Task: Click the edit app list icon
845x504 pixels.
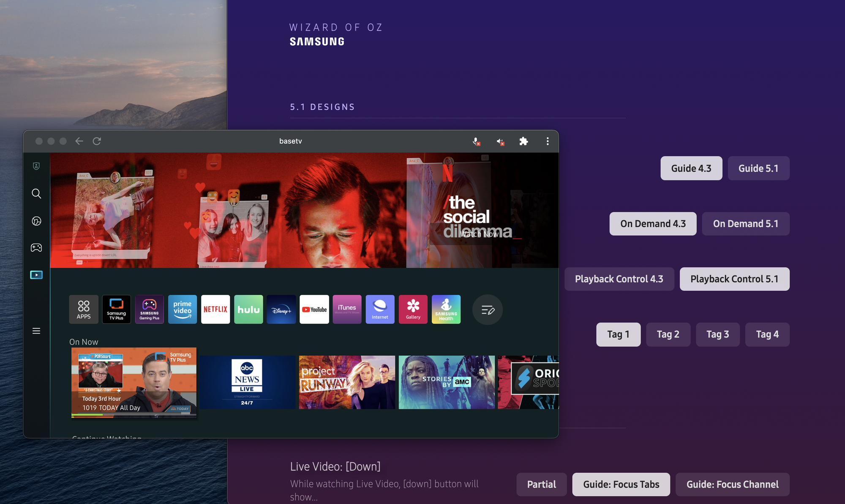Action: pyautogui.click(x=488, y=310)
